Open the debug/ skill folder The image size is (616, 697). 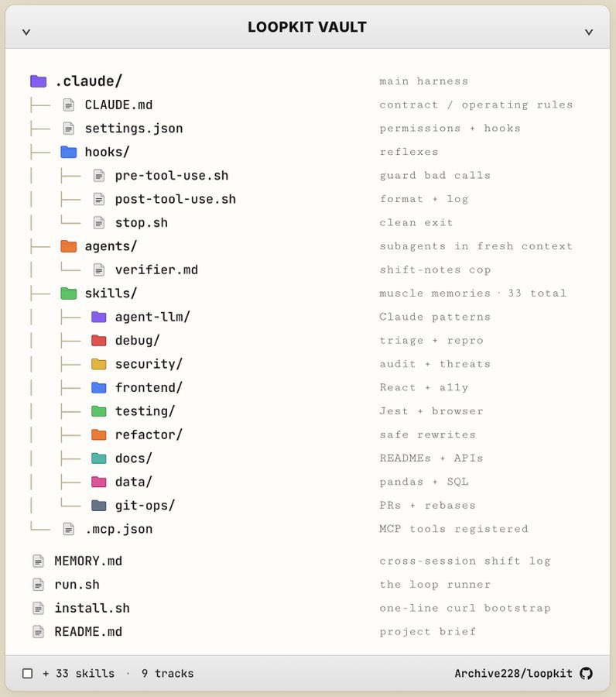coord(137,341)
